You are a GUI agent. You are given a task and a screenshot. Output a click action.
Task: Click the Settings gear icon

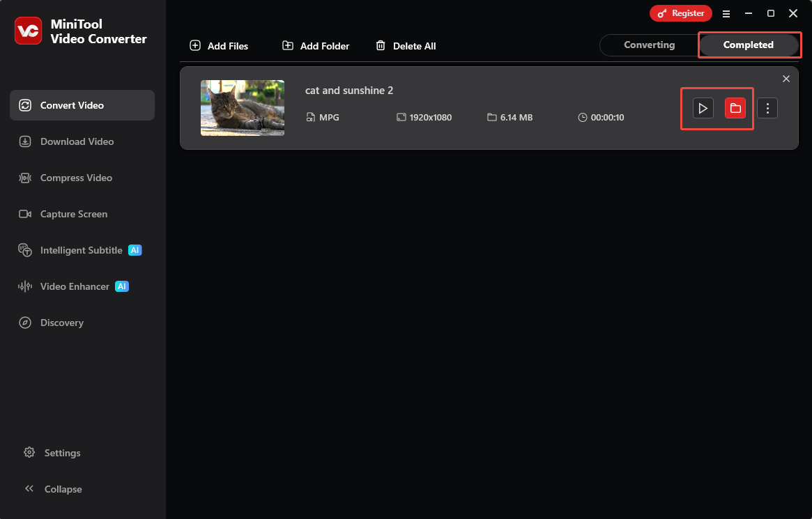(x=29, y=452)
